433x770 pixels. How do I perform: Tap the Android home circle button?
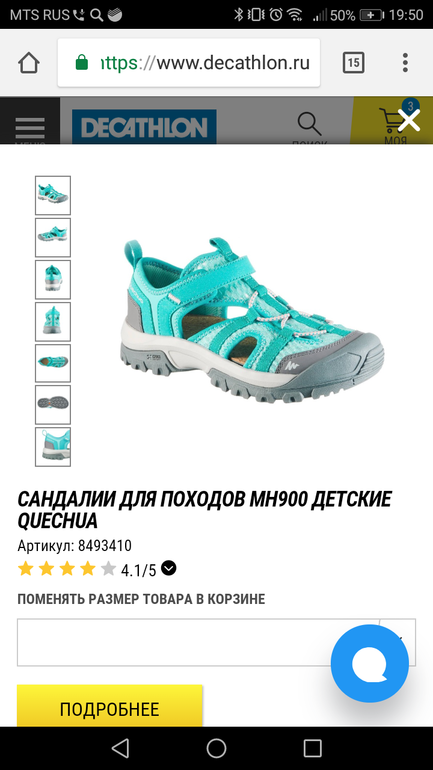point(216,748)
